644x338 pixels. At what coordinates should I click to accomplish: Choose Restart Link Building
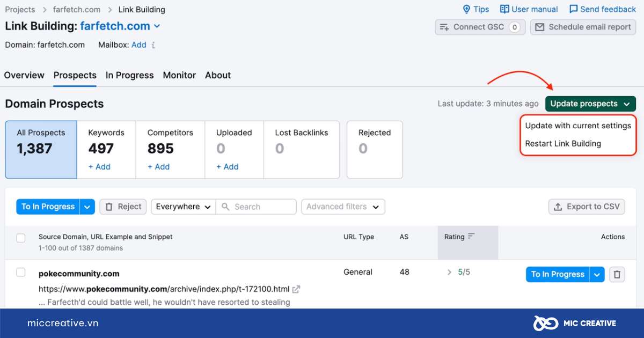[563, 143]
